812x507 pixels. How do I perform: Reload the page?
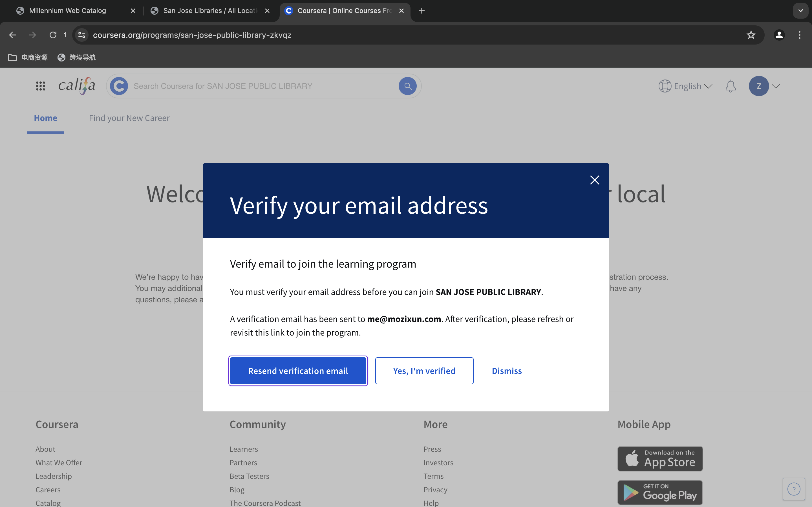tap(53, 35)
